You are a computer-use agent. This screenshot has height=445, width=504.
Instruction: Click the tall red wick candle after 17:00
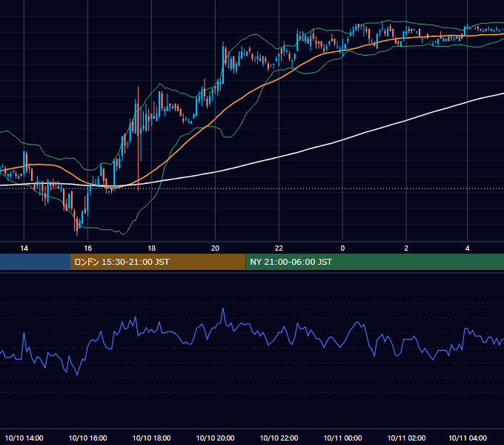point(138,138)
